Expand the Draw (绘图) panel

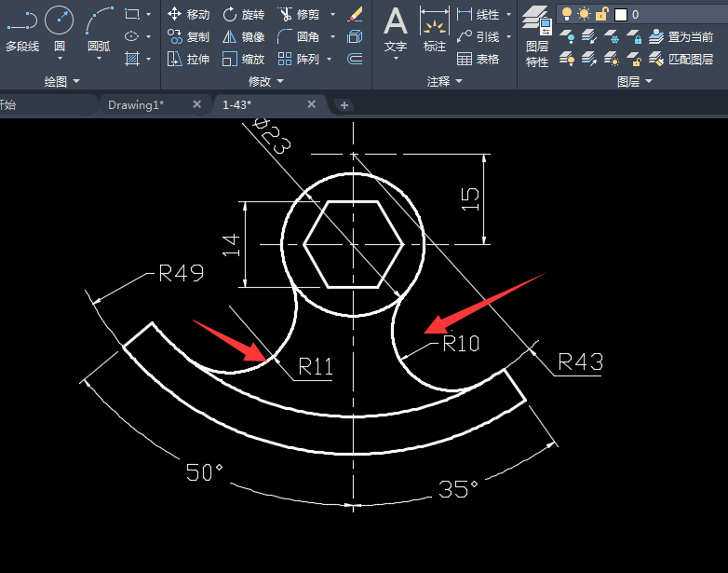(x=62, y=82)
